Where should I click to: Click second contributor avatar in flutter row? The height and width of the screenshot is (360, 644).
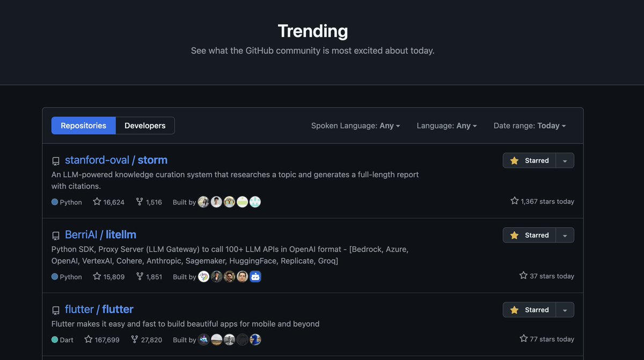click(x=216, y=340)
